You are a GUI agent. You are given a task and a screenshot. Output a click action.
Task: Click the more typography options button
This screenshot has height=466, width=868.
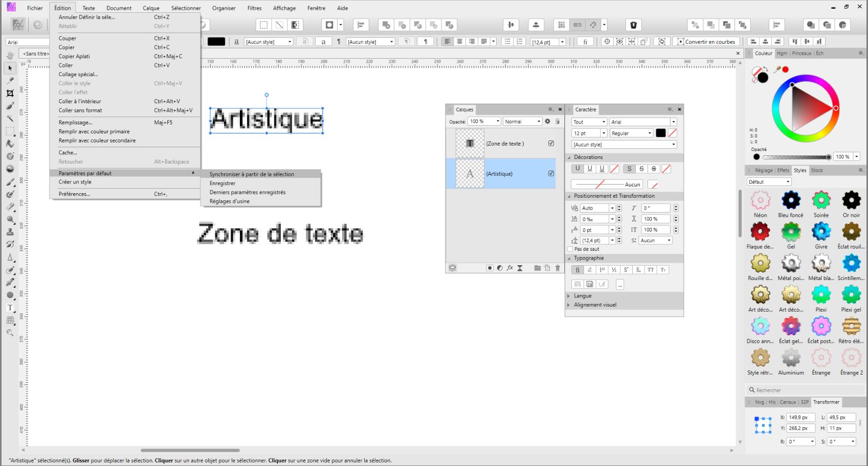point(620,284)
